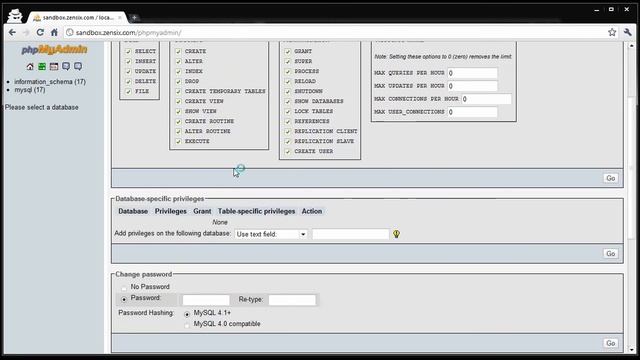The height and width of the screenshot is (360, 640).
Task: Click the Re-type password field
Action: click(x=292, y=300)
